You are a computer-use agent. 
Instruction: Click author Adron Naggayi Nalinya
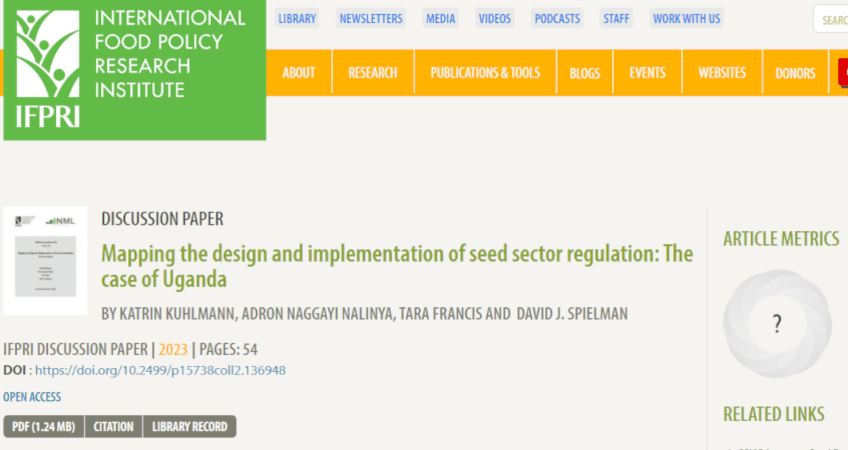coord(317,314)
